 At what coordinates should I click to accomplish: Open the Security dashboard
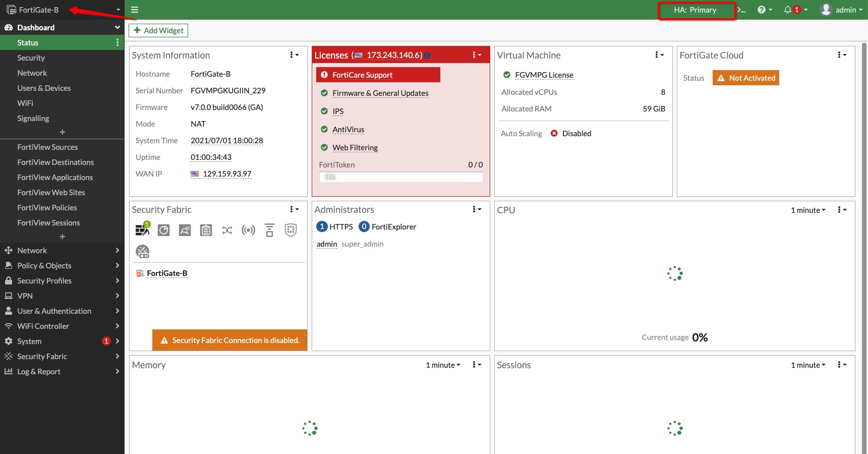coord(62,58)
